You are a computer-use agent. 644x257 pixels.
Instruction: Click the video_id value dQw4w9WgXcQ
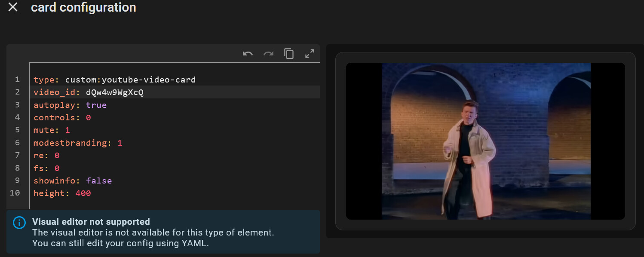pyautogui.click(x=115, y=92)
